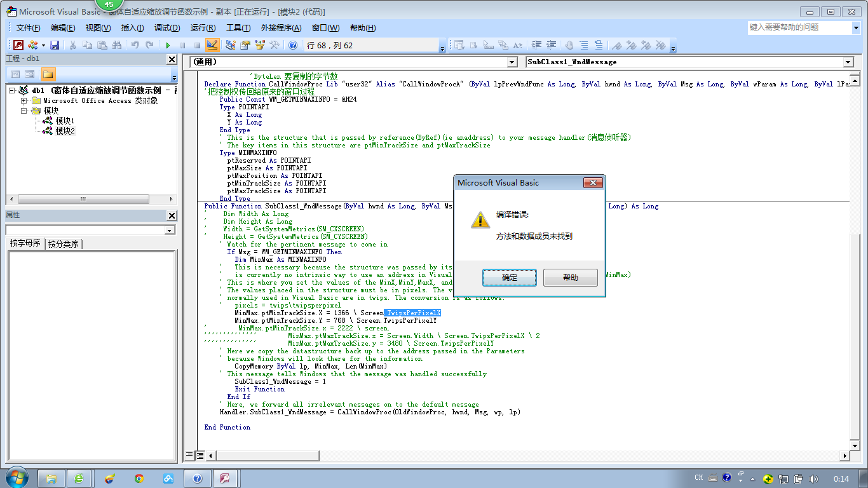Viewport: 868px width, 488px height.
Task: Switch to 按字母序 properties tab
Action: [x=25, y=243]
